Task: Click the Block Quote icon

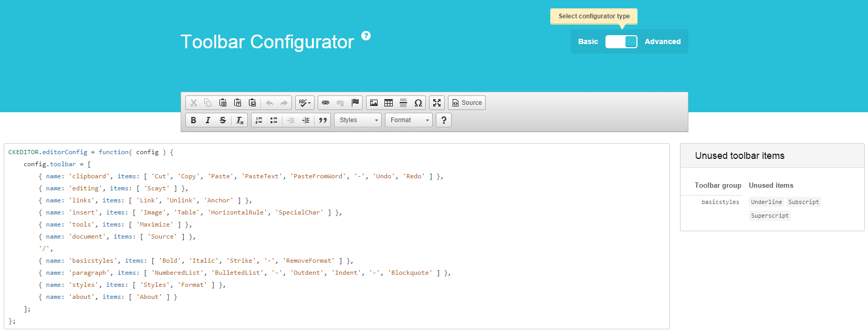Action: pos(323,120)
